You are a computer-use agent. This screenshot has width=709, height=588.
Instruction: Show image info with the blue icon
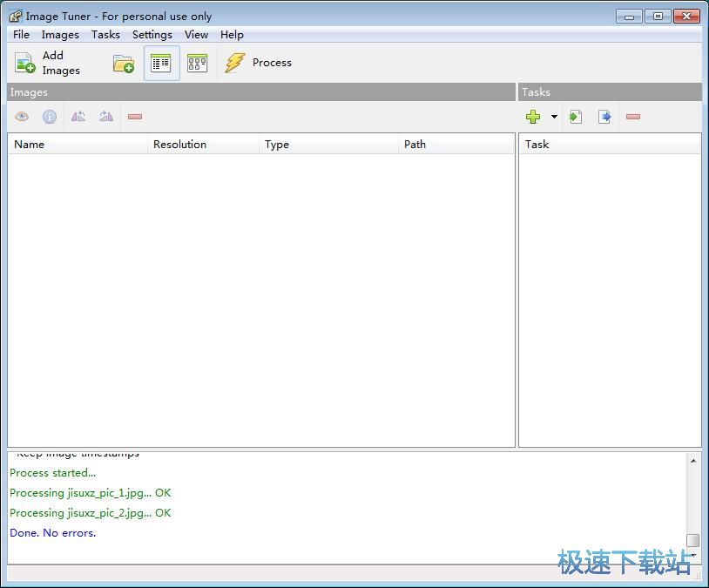click(50, 117)
